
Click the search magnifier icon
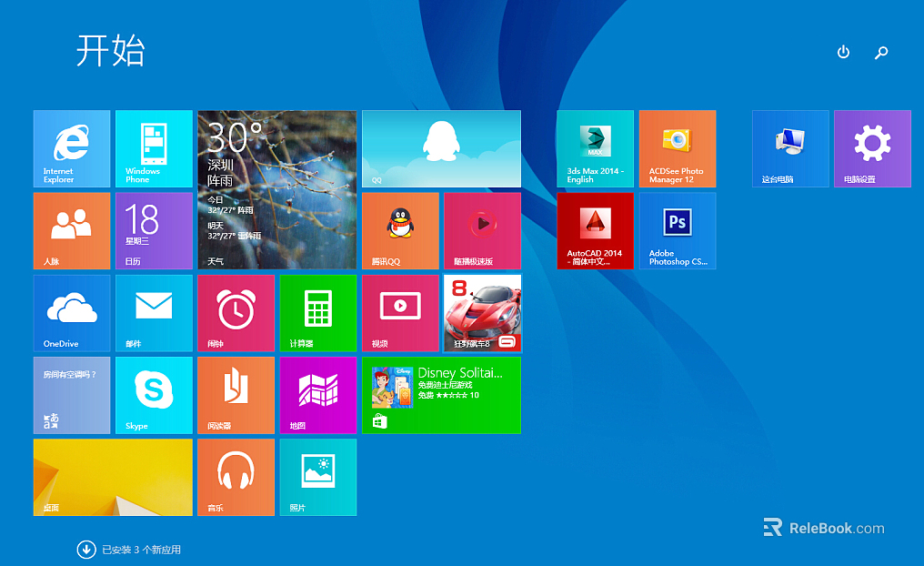pyautogui.click(x=881, y=53)
